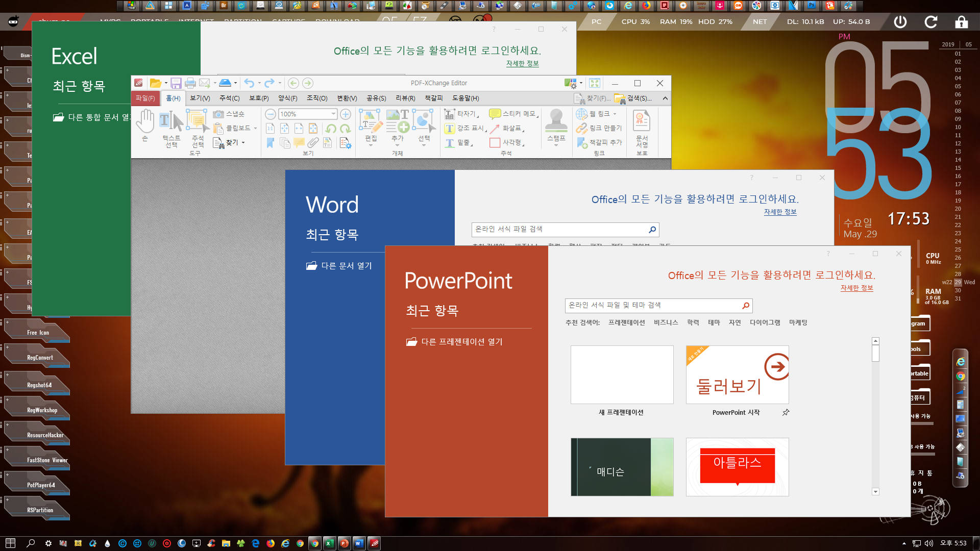Image resolution: width=980 pixels, height=551 pixels.
Task: Open the Review tab in PDF-XChange
Action: pyautogui.click(x=406, y=98)
